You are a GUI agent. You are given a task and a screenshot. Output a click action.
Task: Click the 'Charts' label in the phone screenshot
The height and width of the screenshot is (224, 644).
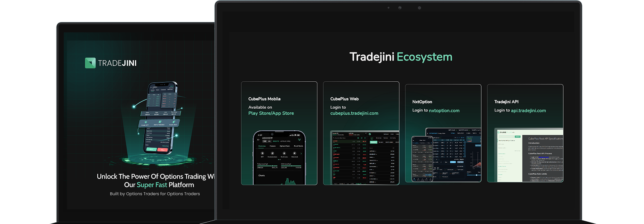pyautogui.click(x=262, y=175)
